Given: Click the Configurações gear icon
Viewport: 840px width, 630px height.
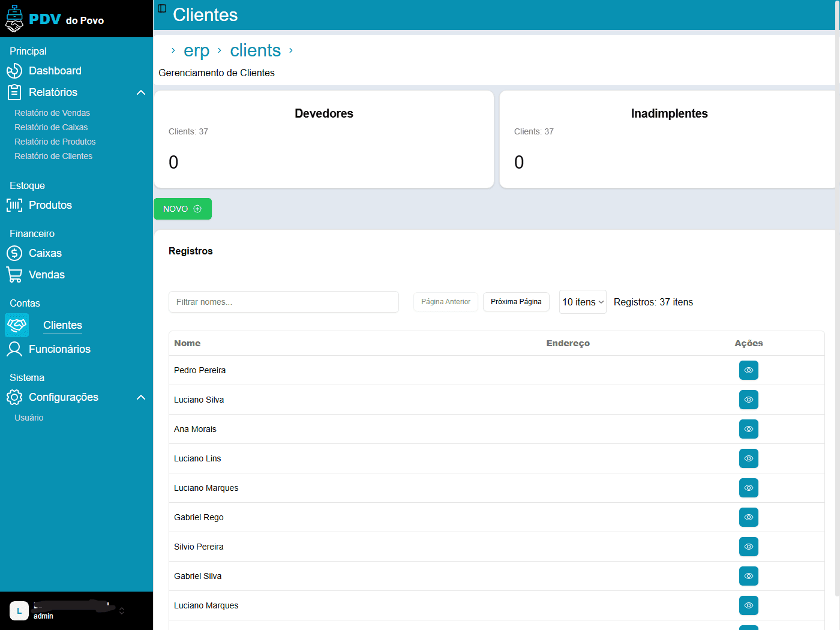Looking at the screenshot, I should pos(14,397).
